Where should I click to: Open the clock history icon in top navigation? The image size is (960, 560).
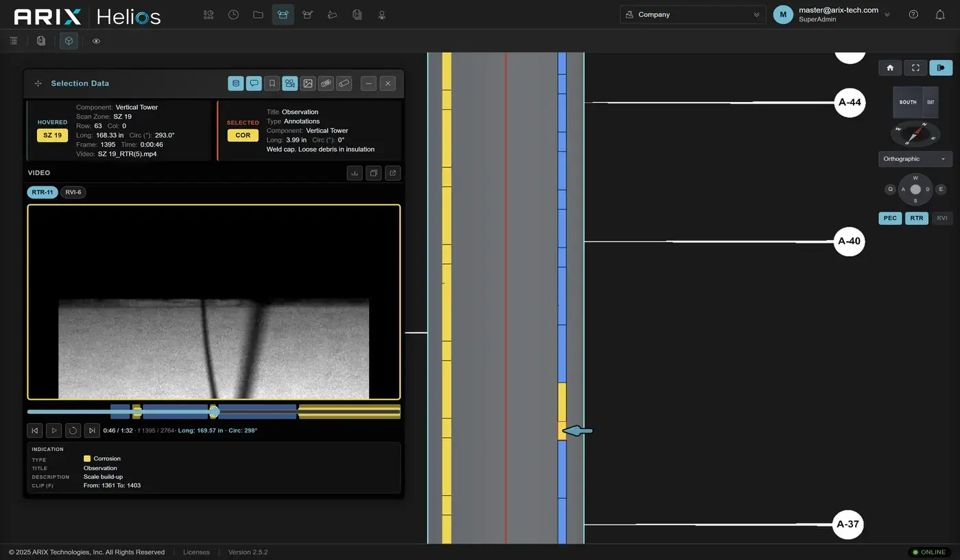[233, 14]
